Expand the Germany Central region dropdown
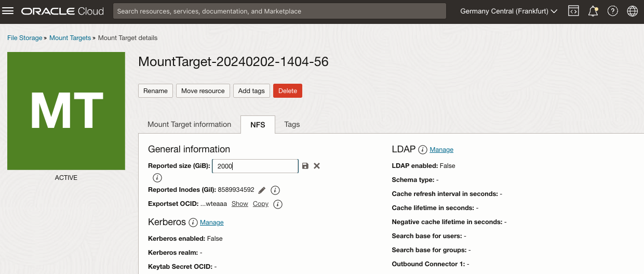This screenshot has width=644, height=274. tap(508, 11)
